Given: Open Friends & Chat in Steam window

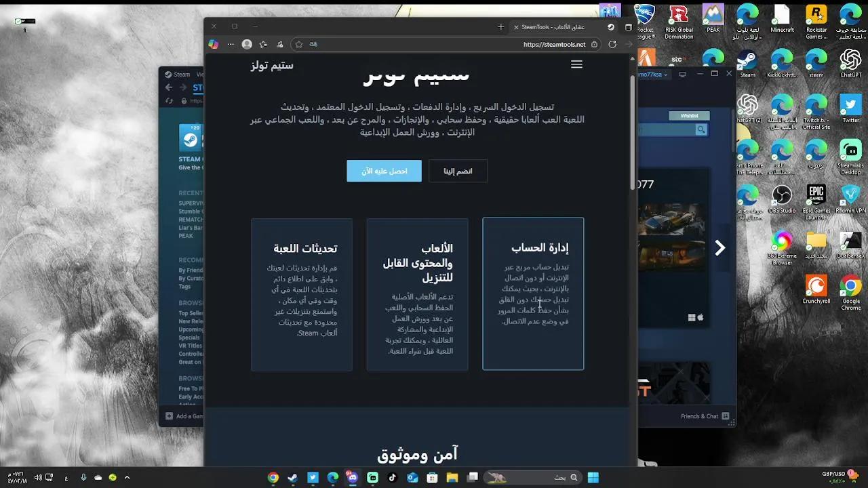Looking at the screenshot, I should point(705,416).
